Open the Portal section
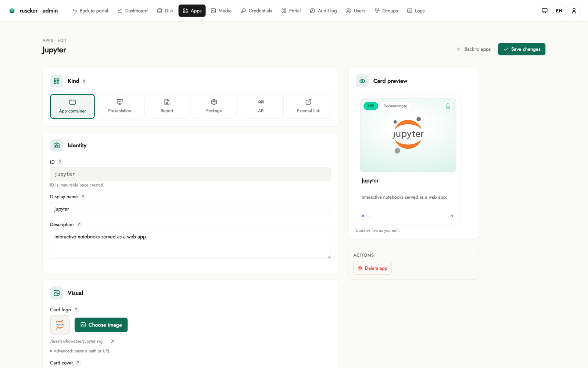This screenshot has height=368, width=588. [x=291, y=11]
